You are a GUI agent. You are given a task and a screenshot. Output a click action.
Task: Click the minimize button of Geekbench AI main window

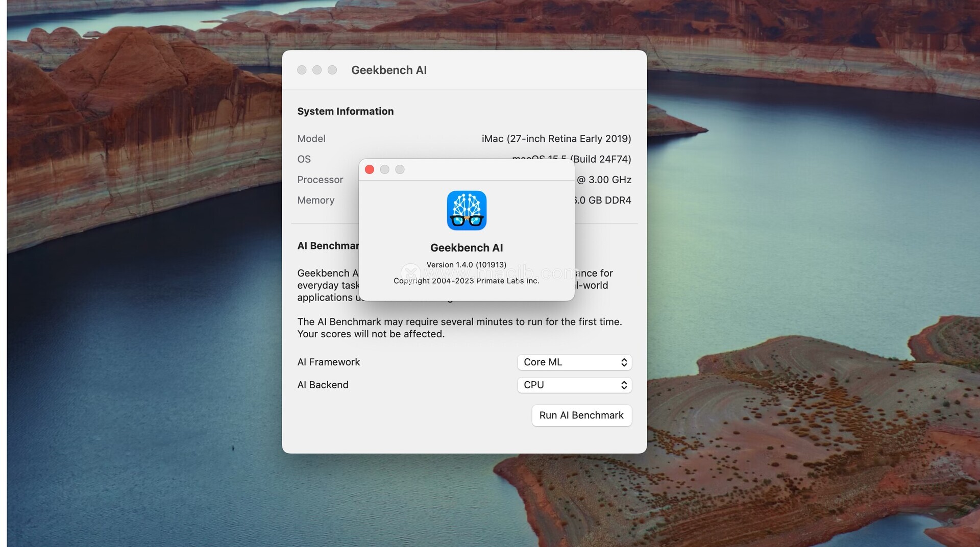click(x=317, y=70)
